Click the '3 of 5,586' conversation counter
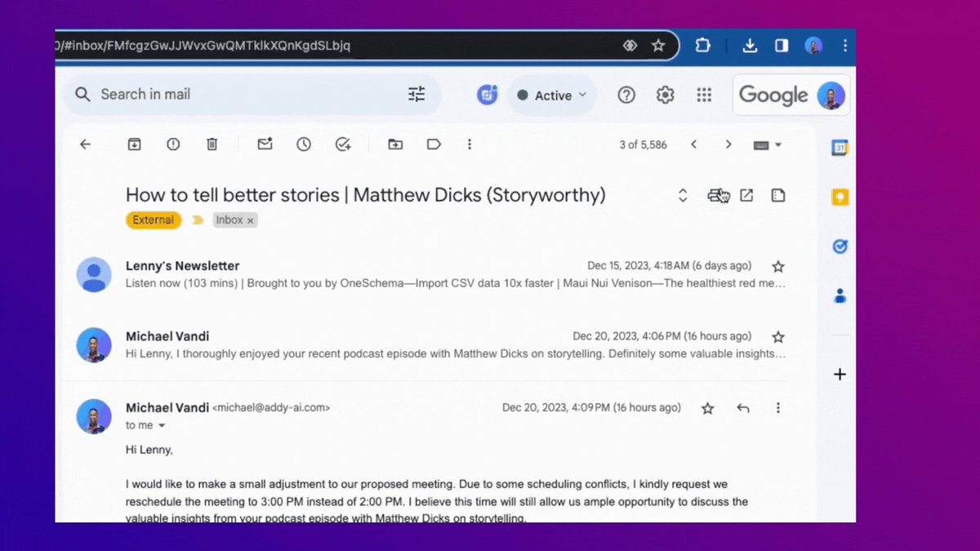This screenshot has height=551, width=980. (x=643, y=144)
